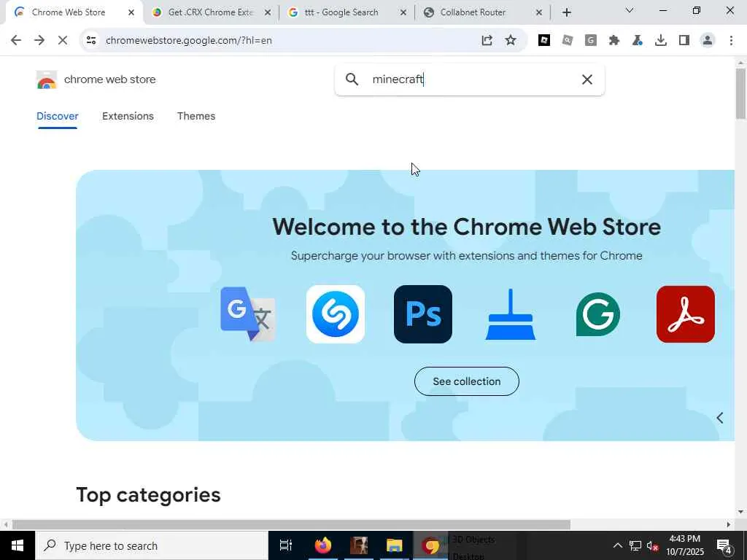Click the taskbar clock showing 4:43 PM
747x560 pixels.
pos(684,545)
